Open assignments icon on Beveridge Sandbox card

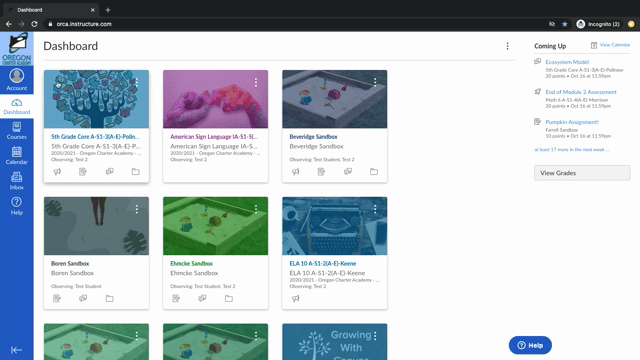[x=321, y=172]
